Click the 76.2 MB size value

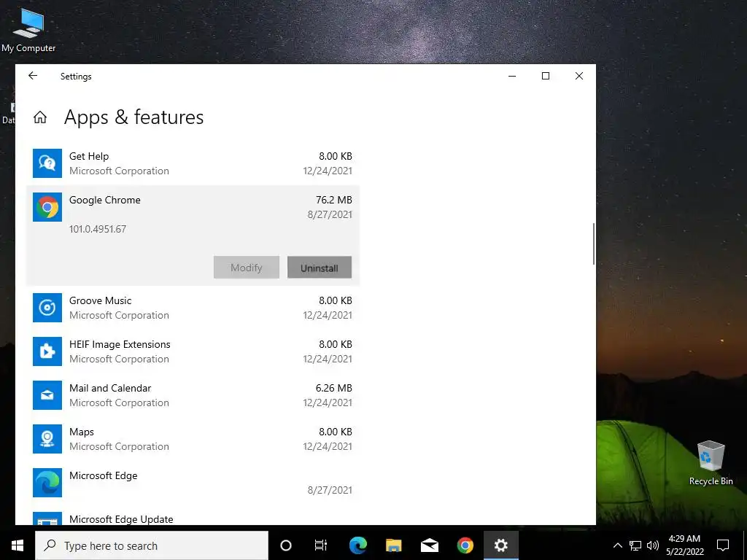[334, 200]
